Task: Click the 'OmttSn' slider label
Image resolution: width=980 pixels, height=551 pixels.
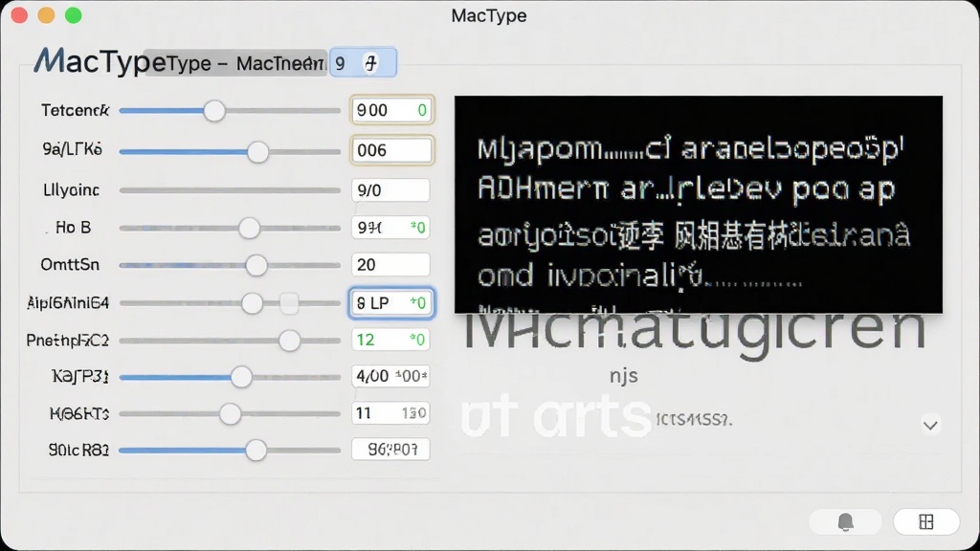Action: tap(70, 265)
